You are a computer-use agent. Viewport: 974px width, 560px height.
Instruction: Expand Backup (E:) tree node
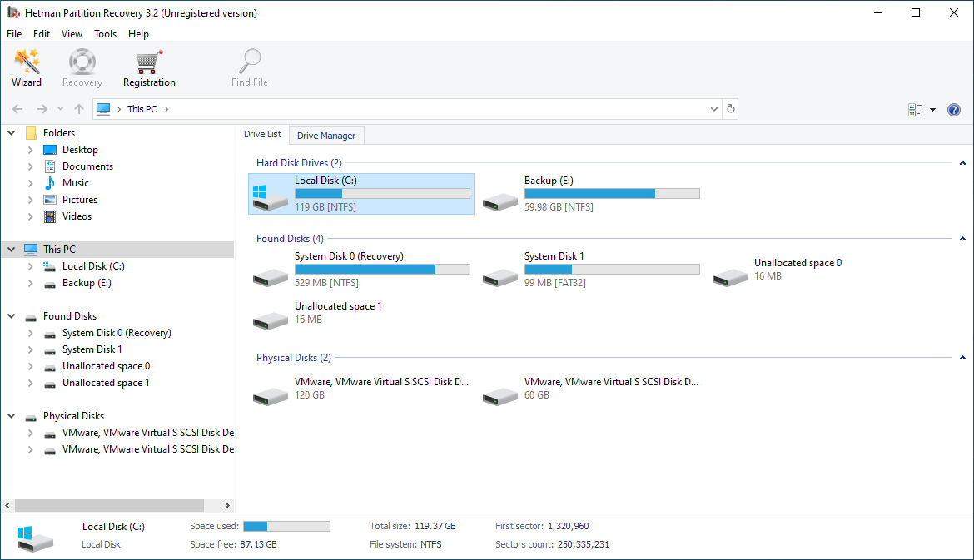(x=31, y=283)
